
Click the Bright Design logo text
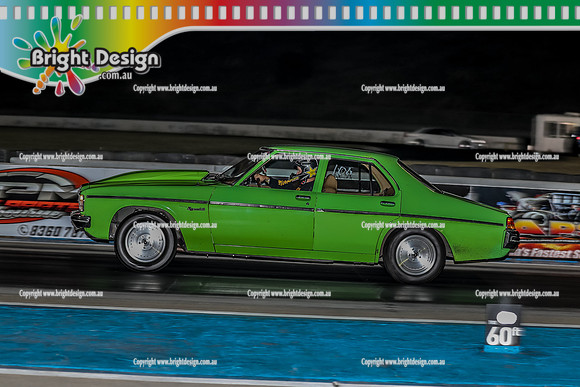(95, 59)
